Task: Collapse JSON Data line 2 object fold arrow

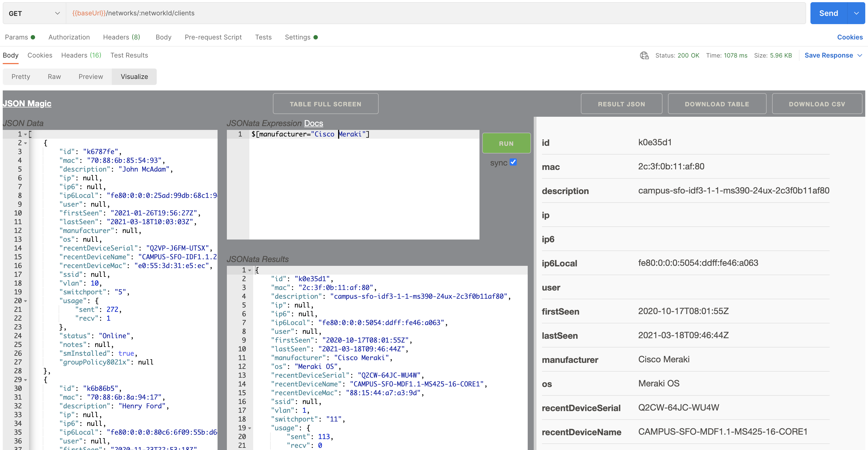Action: [x=25, y=143]
